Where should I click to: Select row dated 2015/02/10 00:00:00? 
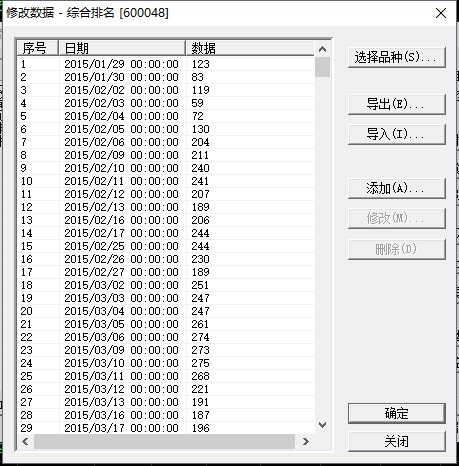tap(166, 168)
